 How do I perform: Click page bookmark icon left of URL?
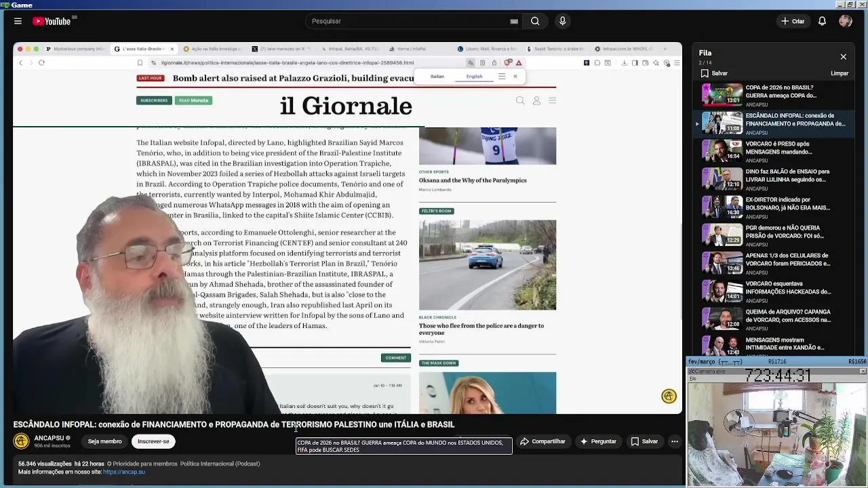coord(140,63)
